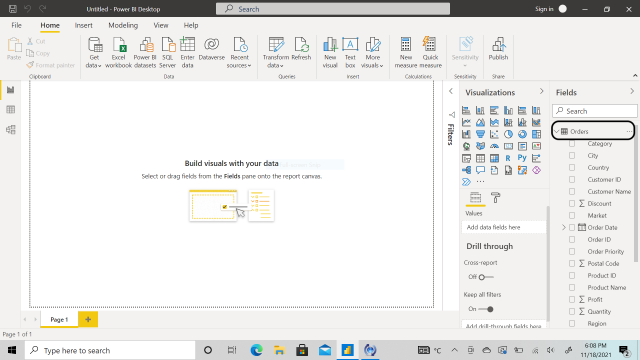Viewport: 640px width, 360px height.
Task: Tick the Discount field checkbox
Action: click(572, 203)
